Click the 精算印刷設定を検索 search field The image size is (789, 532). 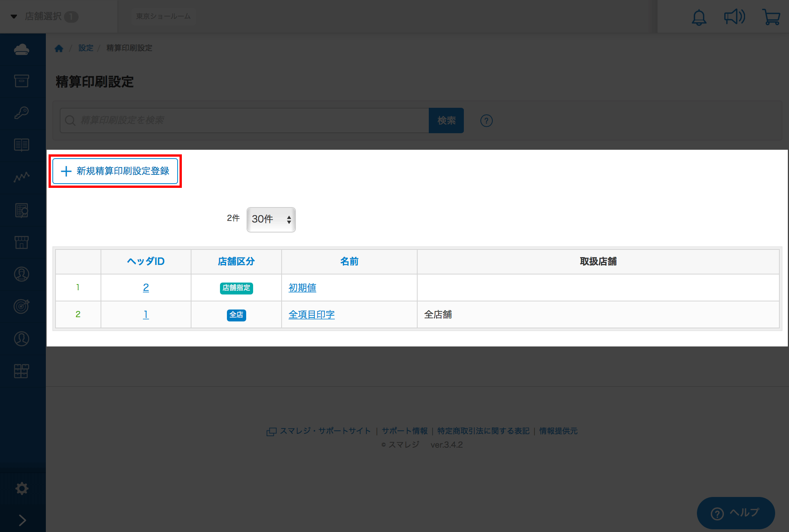[247, 120]
